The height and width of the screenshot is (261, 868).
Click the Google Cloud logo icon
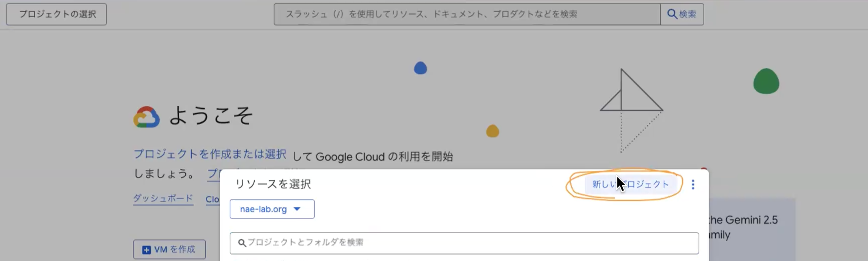tap(146, 117)
